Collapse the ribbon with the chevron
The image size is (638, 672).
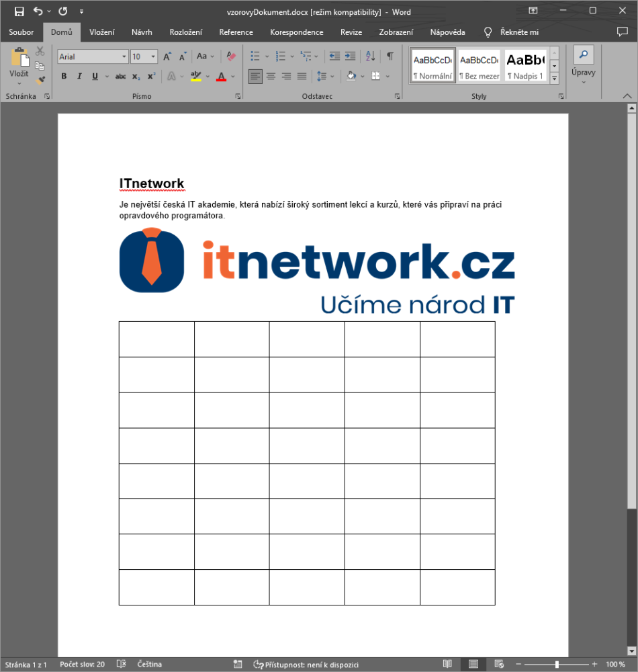pyautogui.click(x=627, y=96)
